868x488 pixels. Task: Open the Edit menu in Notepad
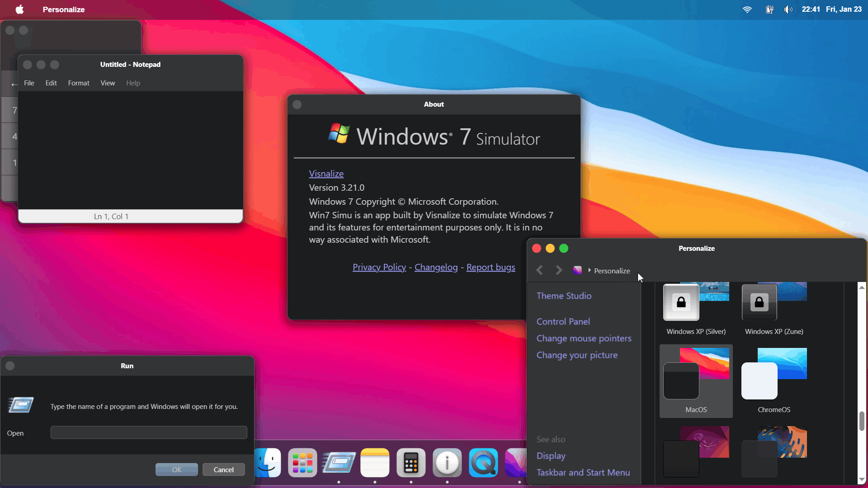point(51,83)
